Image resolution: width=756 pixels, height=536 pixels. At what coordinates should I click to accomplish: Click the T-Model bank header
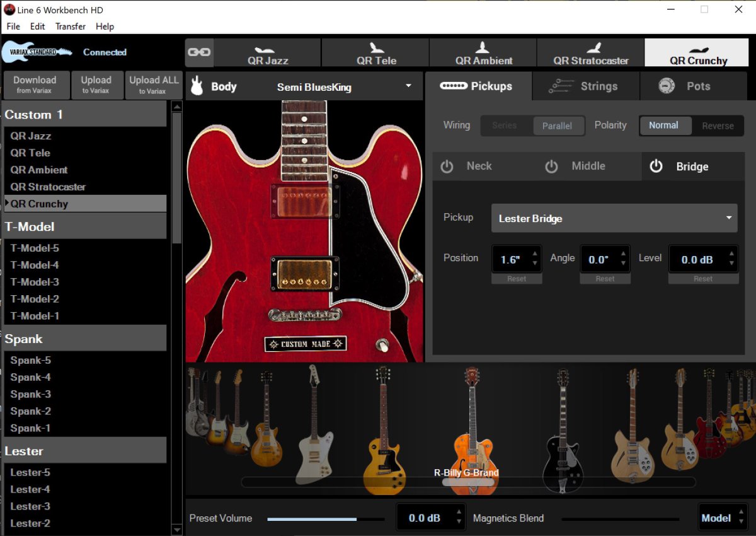tap(85, 226)
